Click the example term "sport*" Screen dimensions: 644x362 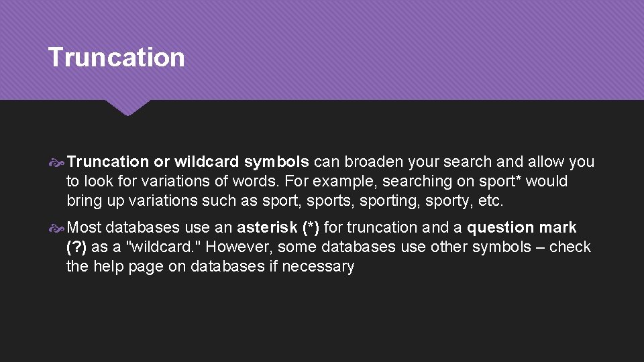click(x=498, y=181)
